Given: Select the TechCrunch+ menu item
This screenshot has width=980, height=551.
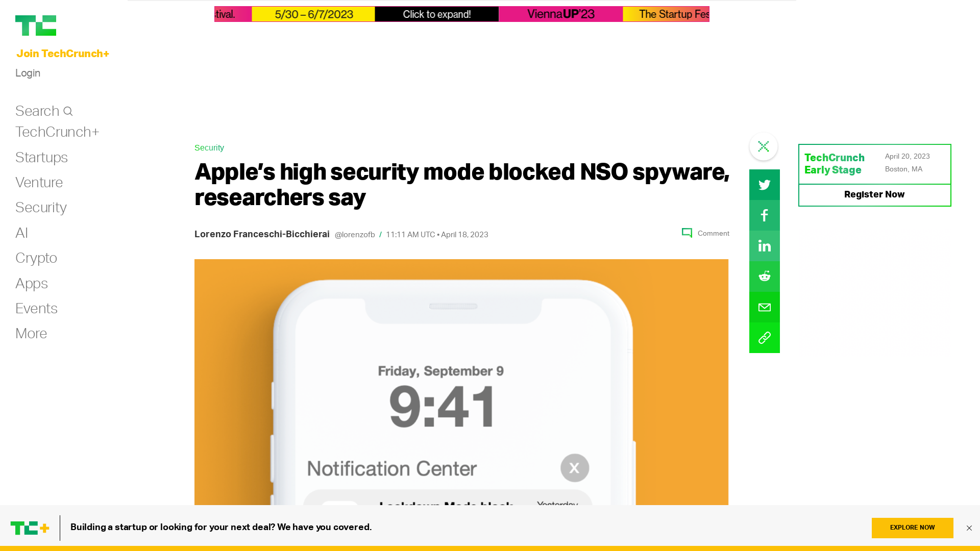Looking at the screenshot, I should click(57, 132).
